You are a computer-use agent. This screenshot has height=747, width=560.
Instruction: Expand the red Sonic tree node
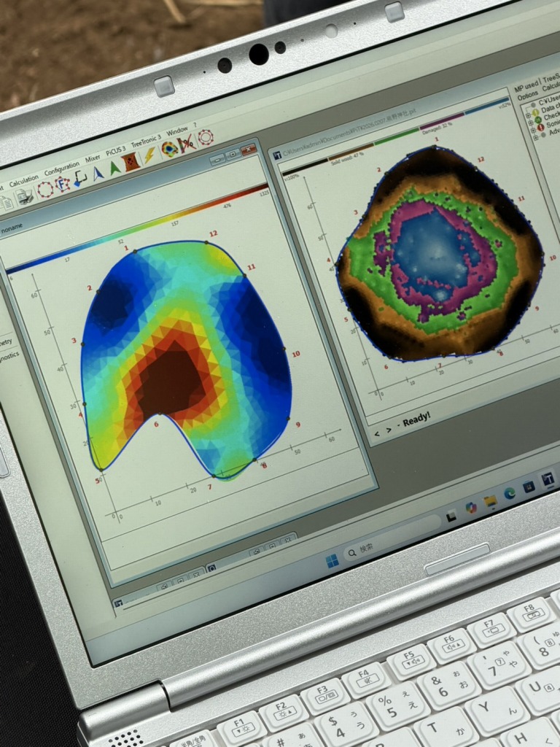click(x=533, y=131)
